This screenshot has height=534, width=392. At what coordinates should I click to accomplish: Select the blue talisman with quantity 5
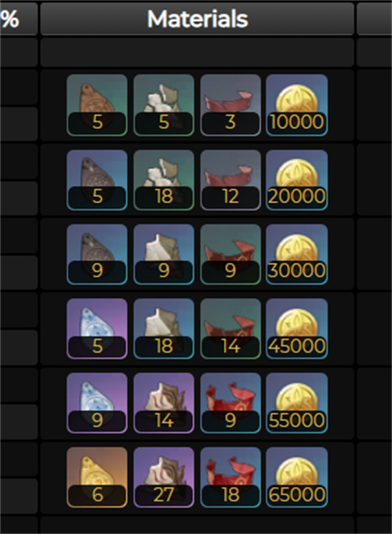point(97,329)
